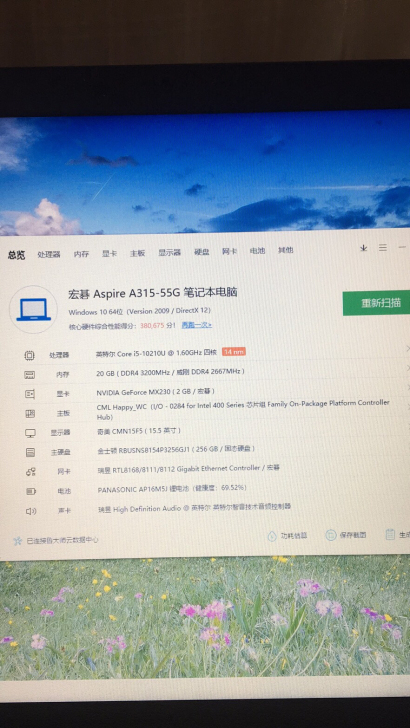Click the 电池 row label
The image size is (410, 728).
point(65,491)
